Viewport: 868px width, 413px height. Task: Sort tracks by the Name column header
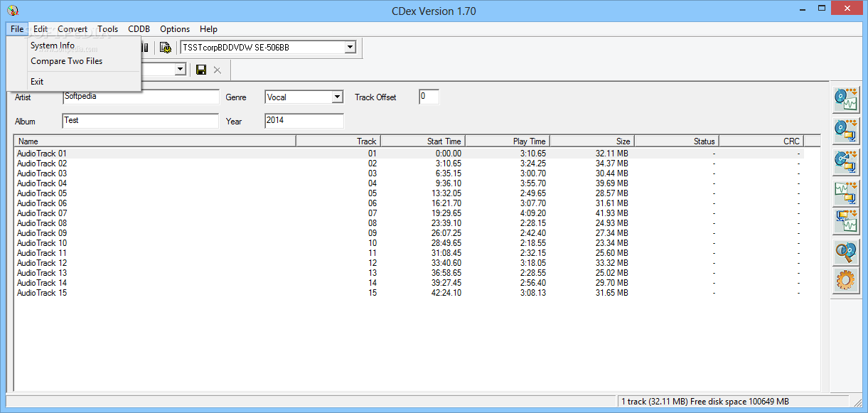pyautogui.click(x=155, y=141)
